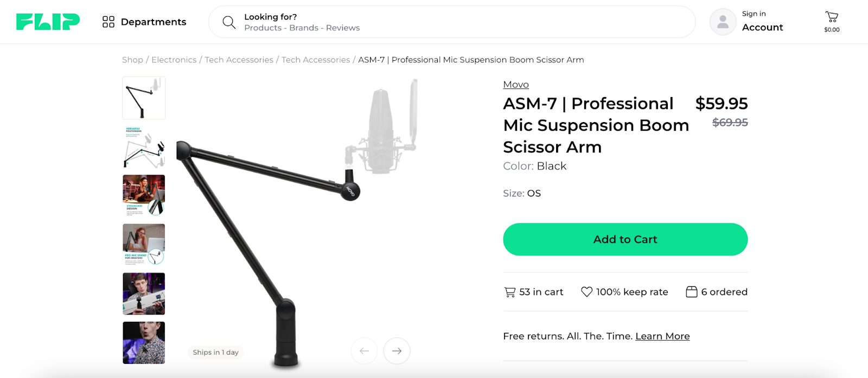The image size is (868, 378).
Task: Open the Learn More link about returns
Action: tap(662, 336)
